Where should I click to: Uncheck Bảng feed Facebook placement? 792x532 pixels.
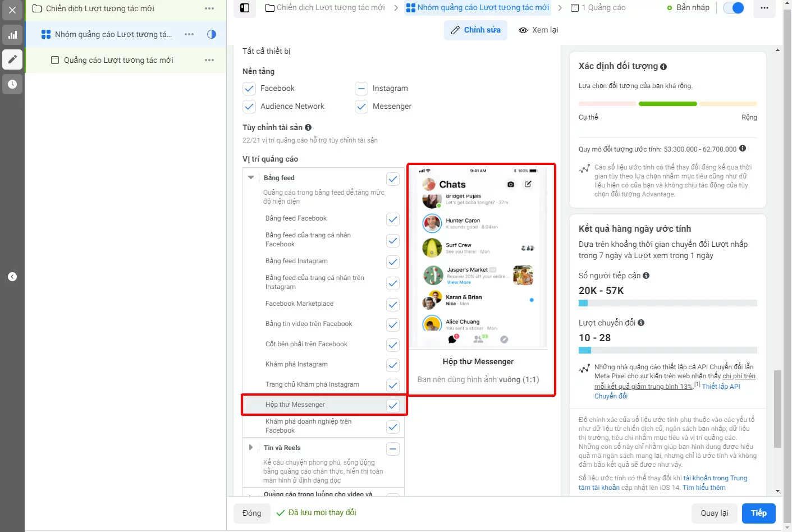coord(393,219)
